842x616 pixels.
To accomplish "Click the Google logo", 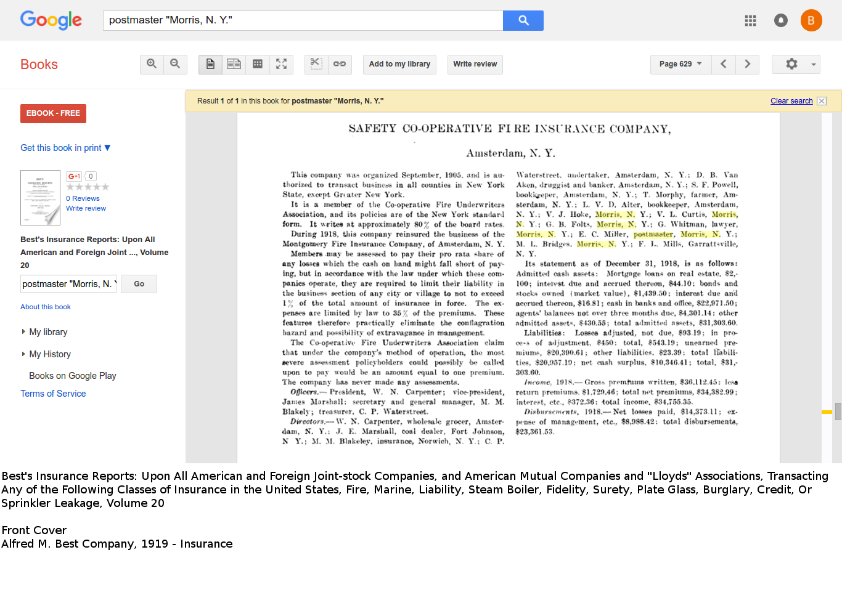I will (51, 20).
